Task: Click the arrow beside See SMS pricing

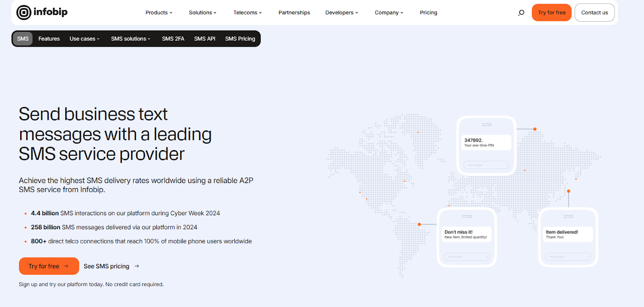Action: pyautogui.click(x=137, y=266)
